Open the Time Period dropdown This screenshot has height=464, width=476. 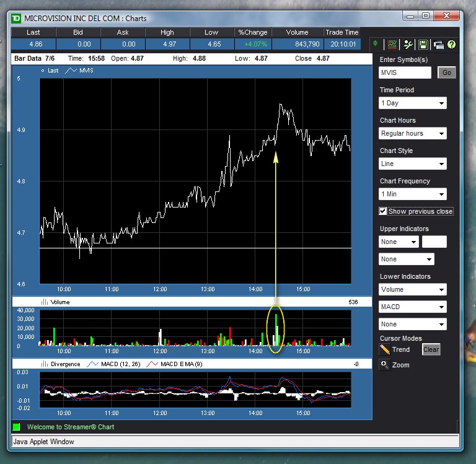coord(413,103)
